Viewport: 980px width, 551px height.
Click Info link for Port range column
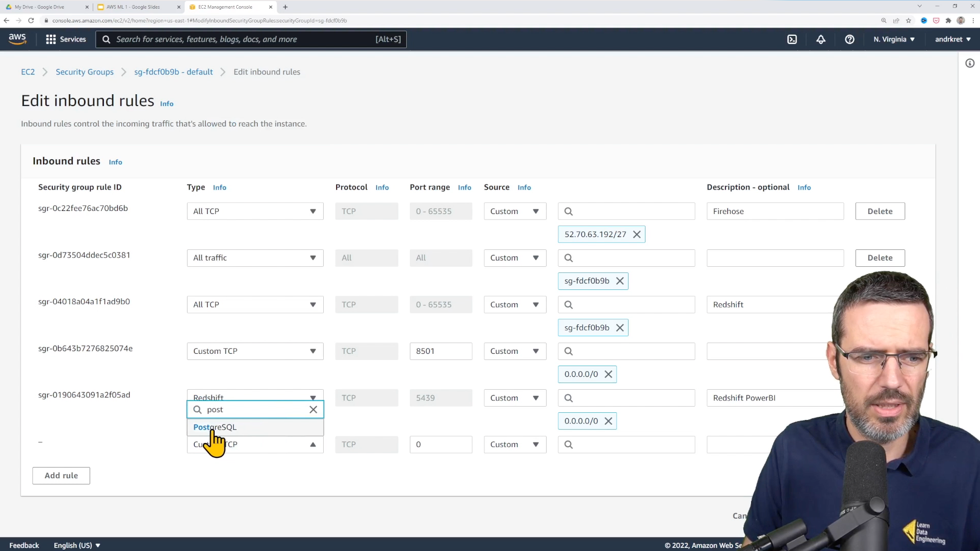click(464, 188)
